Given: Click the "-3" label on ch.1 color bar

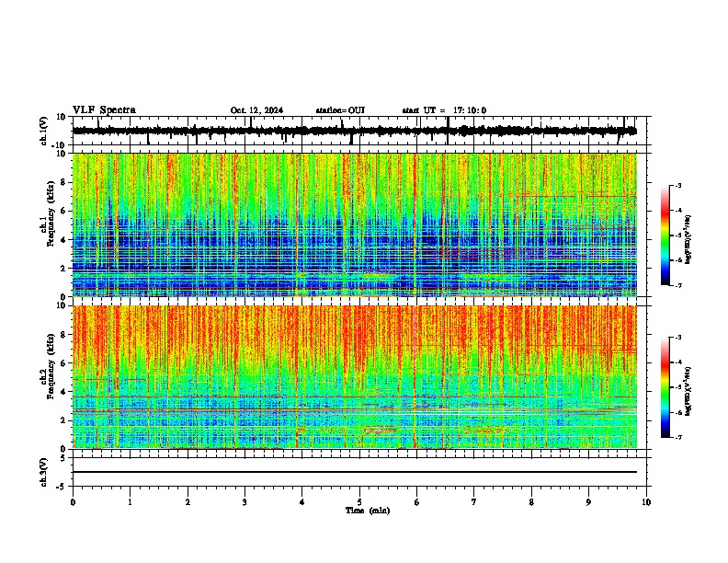Looking at the screenshot, I should [x=677, y=186].
